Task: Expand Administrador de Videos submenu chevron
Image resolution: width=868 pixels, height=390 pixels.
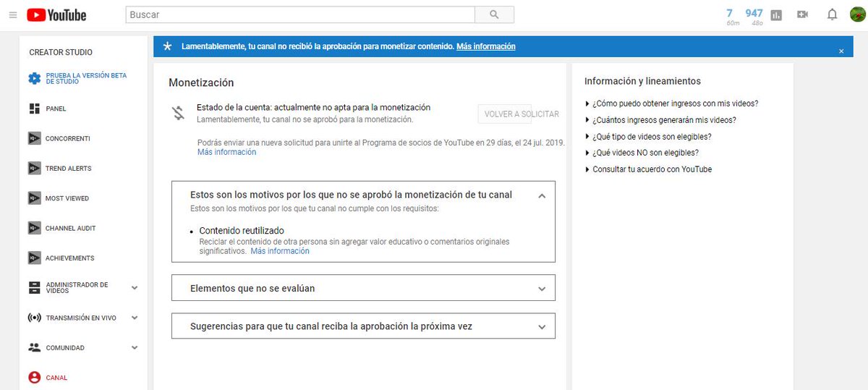Action: coord(135,288)
